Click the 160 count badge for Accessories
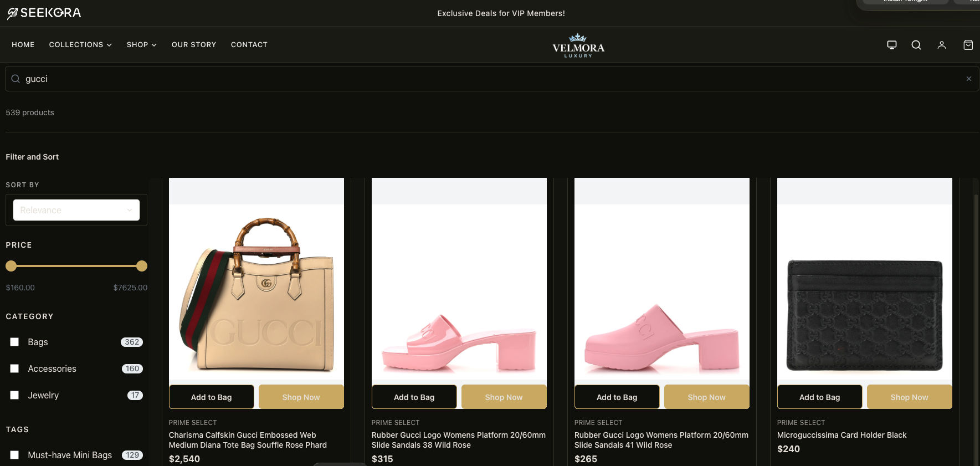The width and height of the screenshot is (980, 466). click(132, 368)
